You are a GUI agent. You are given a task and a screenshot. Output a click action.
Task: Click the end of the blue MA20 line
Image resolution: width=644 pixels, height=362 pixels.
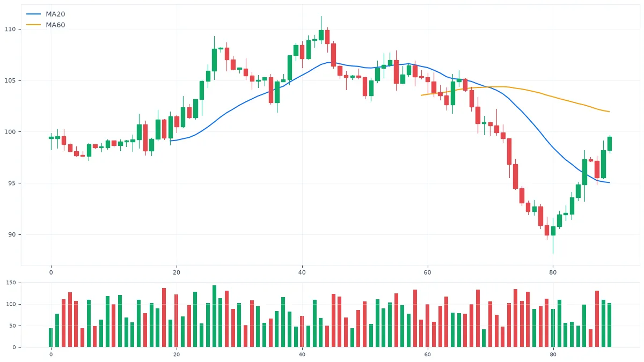tap(609, 182)
